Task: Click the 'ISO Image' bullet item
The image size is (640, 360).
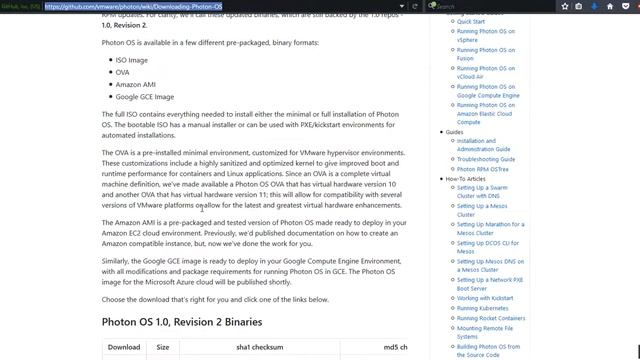Action: (131, 60)
